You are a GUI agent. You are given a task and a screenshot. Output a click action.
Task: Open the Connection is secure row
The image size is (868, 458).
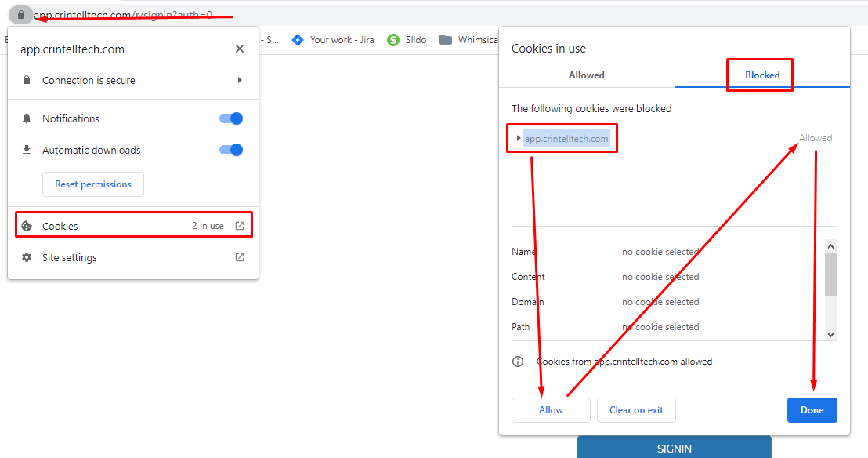tap(133, 81)
